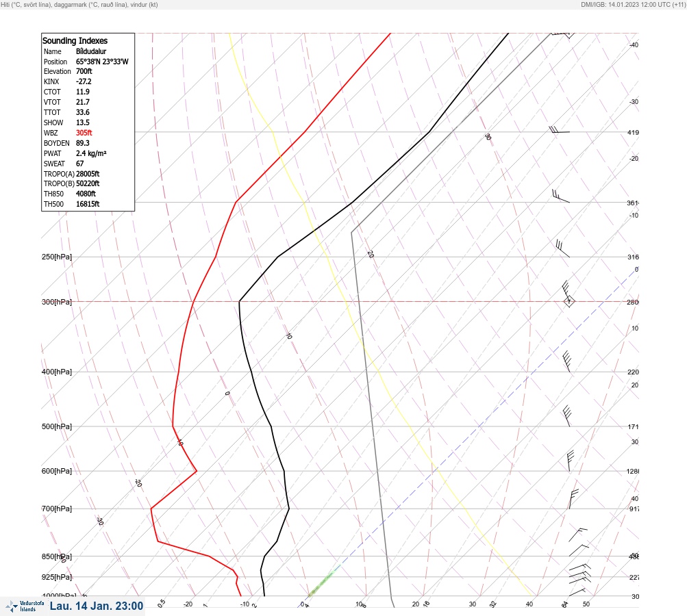Click the TTOT value 33.6
Screen dimensions: 687x616
click(83, 112)
